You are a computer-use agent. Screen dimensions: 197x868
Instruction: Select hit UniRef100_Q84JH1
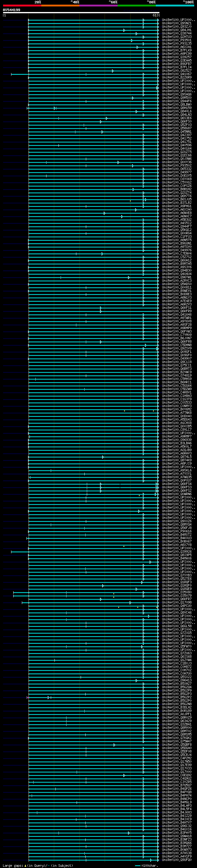pos(177,30)
